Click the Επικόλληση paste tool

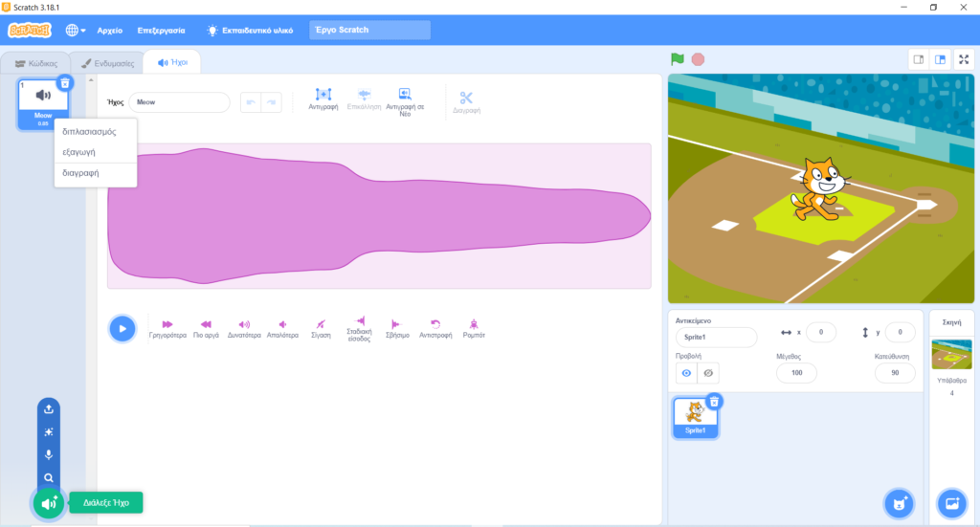(364, 99)
